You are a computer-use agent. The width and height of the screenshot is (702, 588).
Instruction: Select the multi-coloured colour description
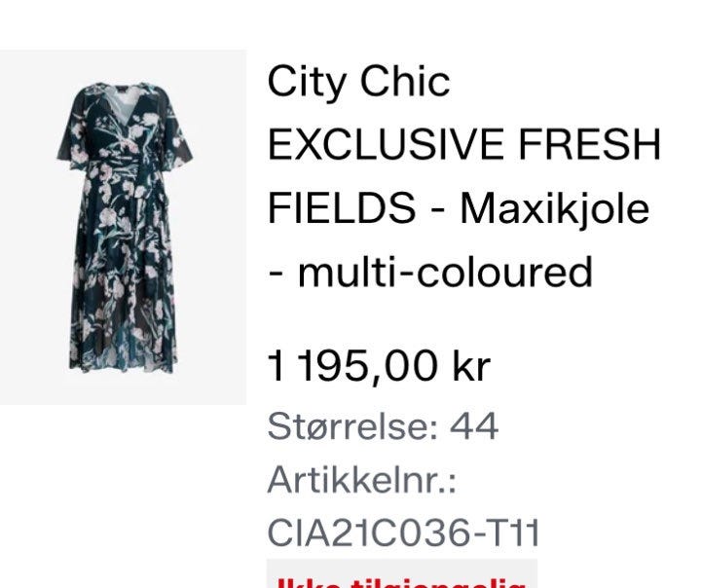pos(446,272)
